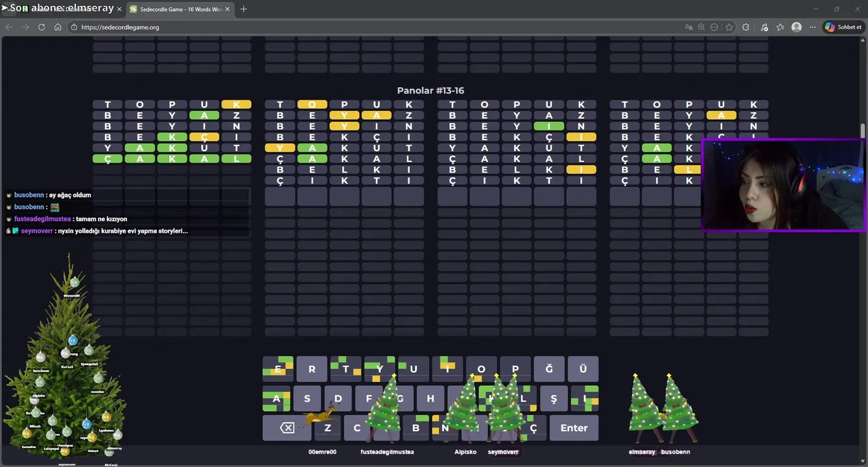Viewport: 868px width, 467px height.
Task: Tap the Ğ key on the game keyboard
Action: coord(549,369)
